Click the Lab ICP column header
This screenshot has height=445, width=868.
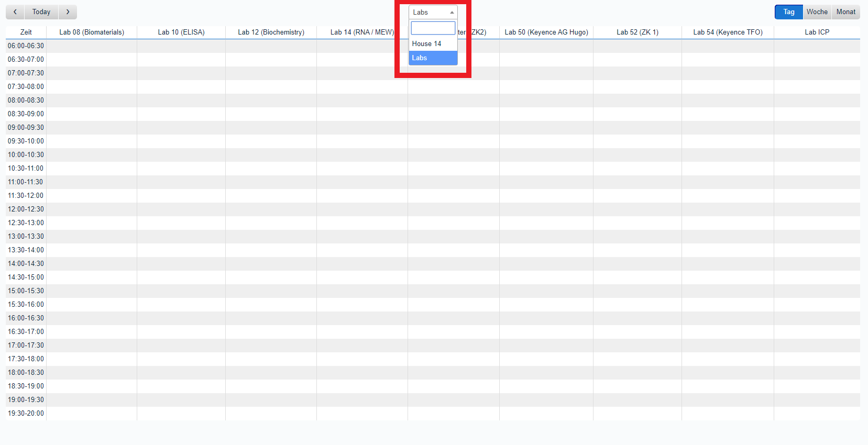pos(817,32)
